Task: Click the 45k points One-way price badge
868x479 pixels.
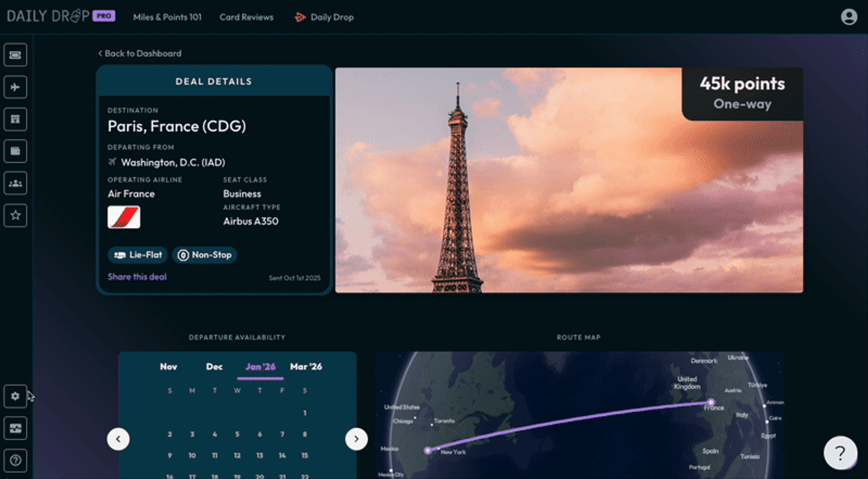Action: pos(742,94)
